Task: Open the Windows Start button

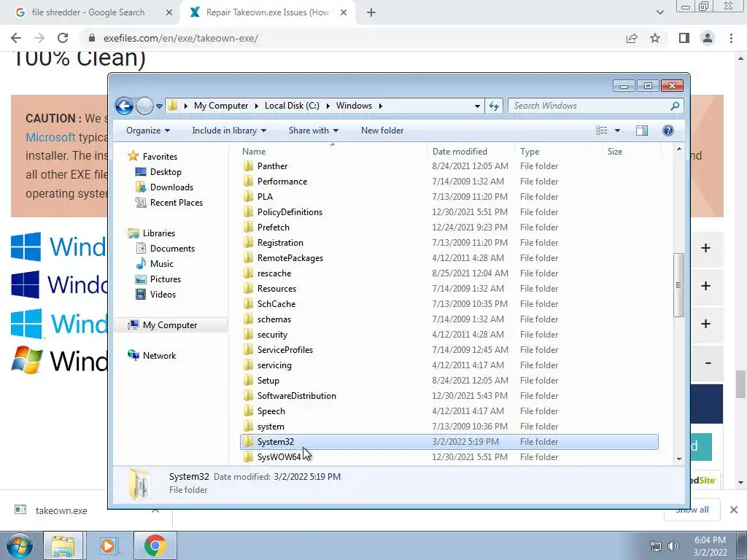Action: coord(20,545)
